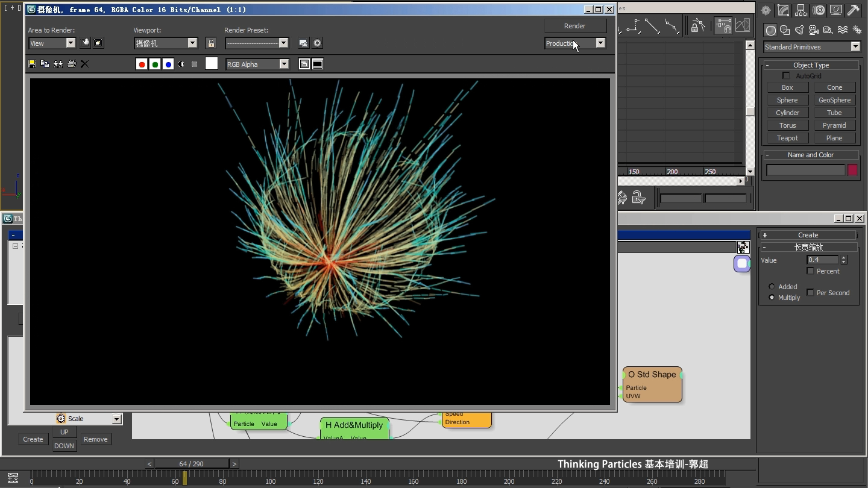The width and height of the screenshot is (868, 488).
Task: Toggle the viewport lock icon
Action: [210, 43]
